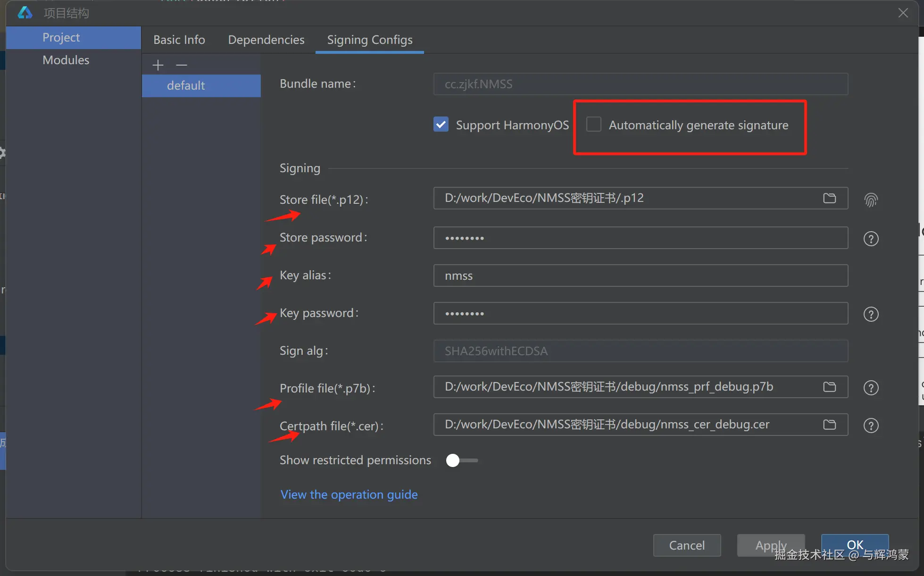Switch to the Basic Info tab
The image size is (924, 576).
(179, 40)
